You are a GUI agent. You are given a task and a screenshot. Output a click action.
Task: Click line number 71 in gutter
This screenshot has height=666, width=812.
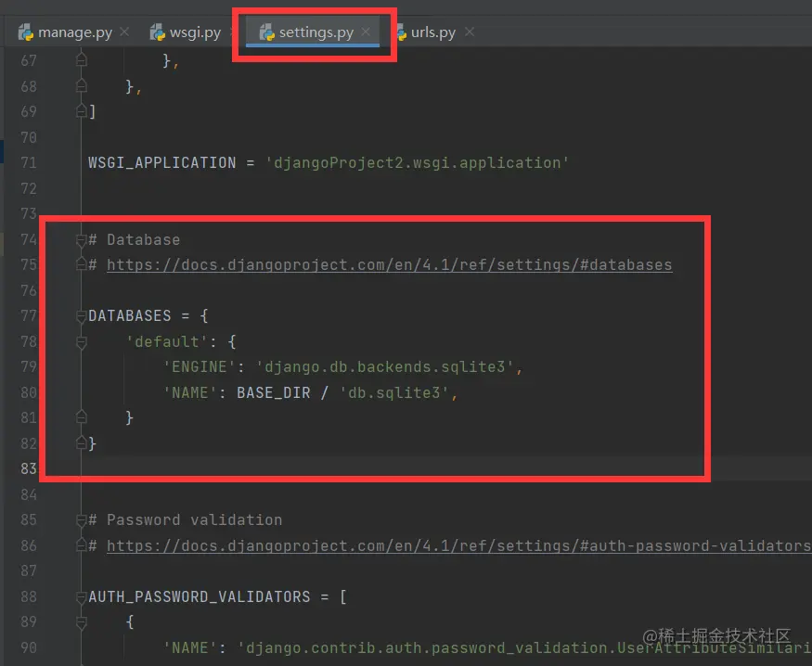tap(29, 163)
